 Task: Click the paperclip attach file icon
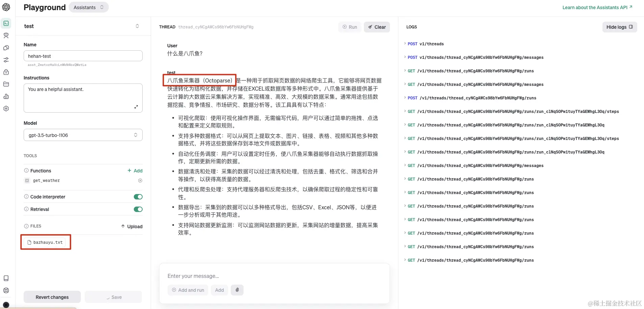(x=237, y=290)
